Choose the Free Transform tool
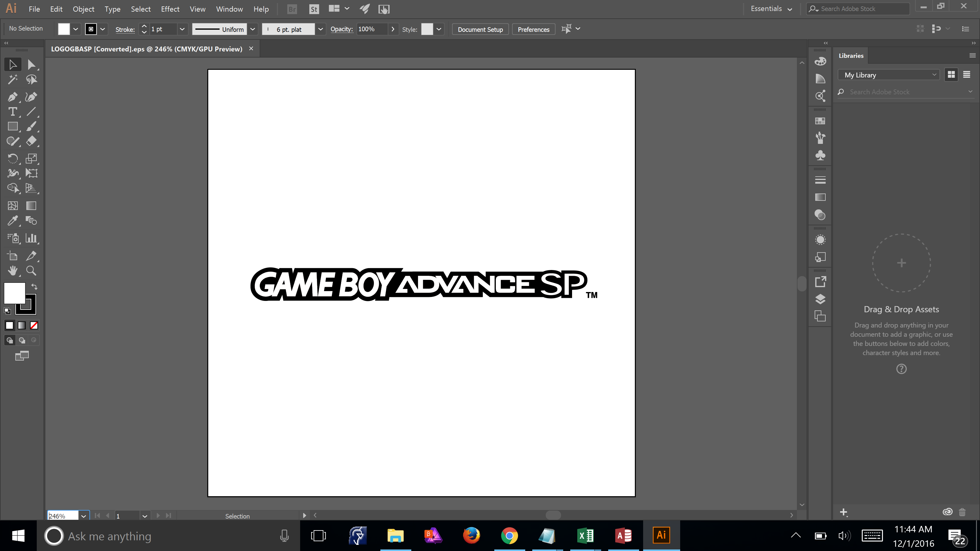The height and width of the screenshot is (551, 980). [x=31, y=173]
